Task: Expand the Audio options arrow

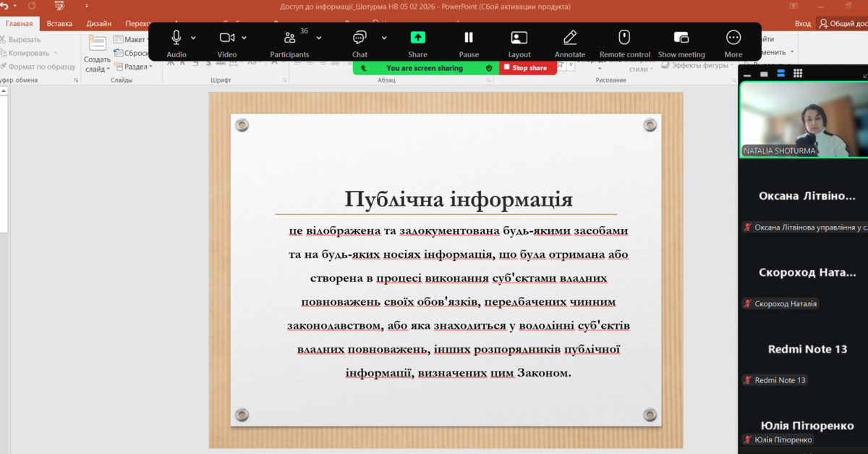Action: [x=193, y=38]
